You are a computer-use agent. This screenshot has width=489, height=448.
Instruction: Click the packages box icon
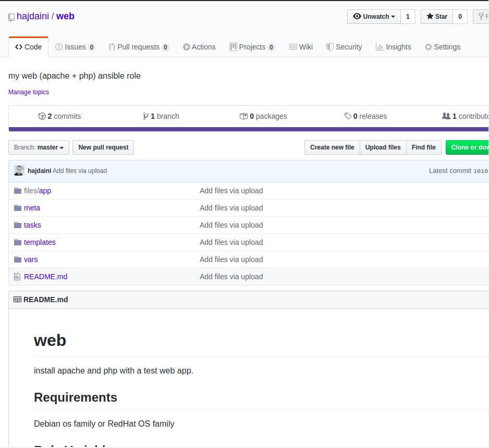point(243,116)
